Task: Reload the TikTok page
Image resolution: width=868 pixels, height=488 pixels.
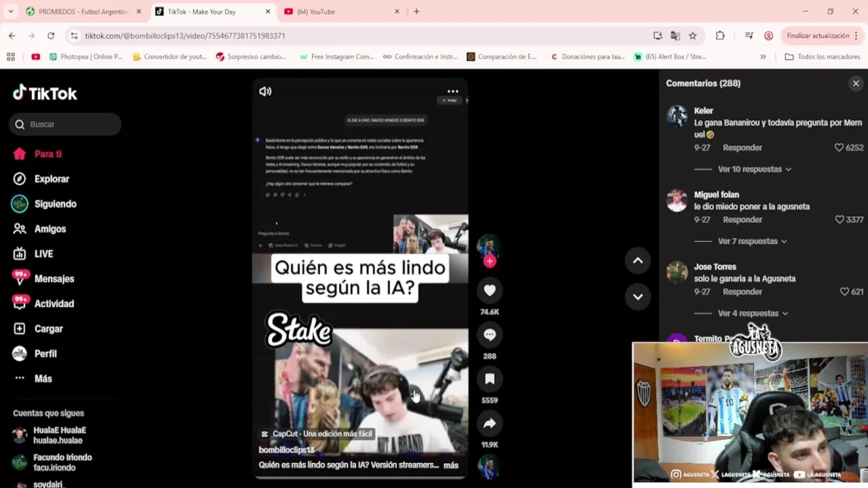Action: pos(51,35)
